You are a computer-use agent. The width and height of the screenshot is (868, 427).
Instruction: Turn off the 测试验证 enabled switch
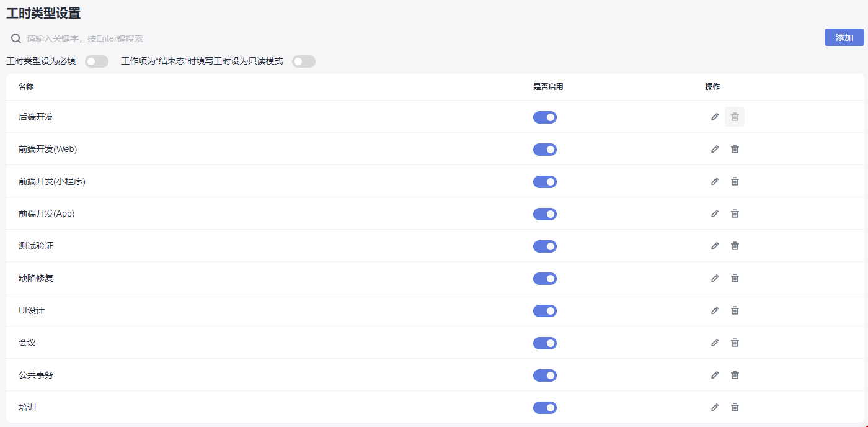545,246
